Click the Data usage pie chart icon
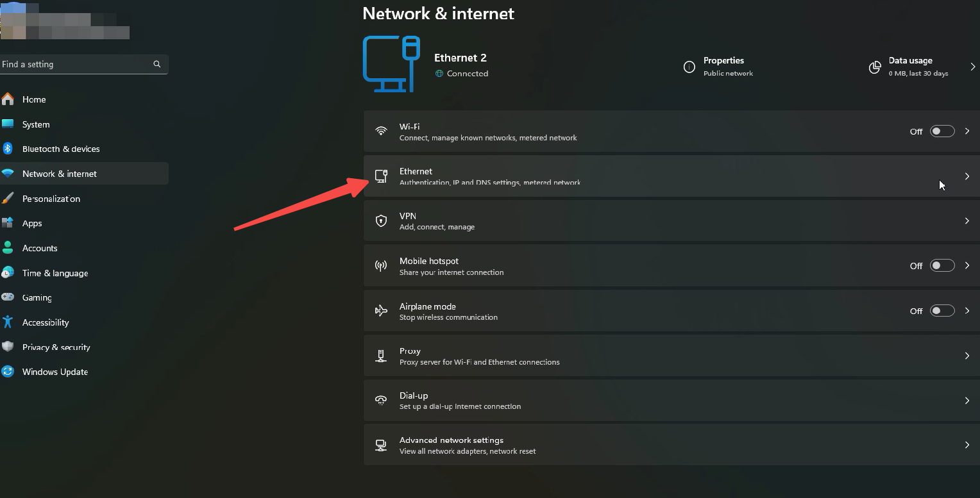 875,67
